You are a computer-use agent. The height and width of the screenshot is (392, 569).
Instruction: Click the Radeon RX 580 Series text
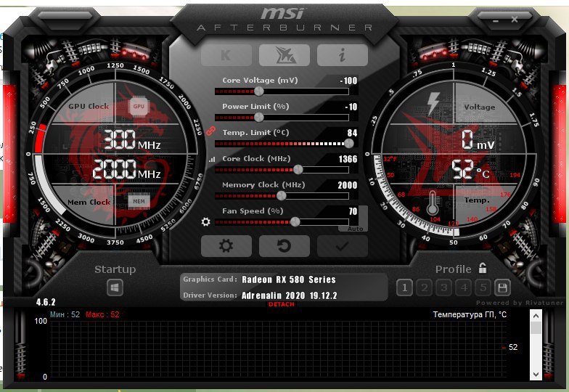pyautogui.click(x=289, y=279)
